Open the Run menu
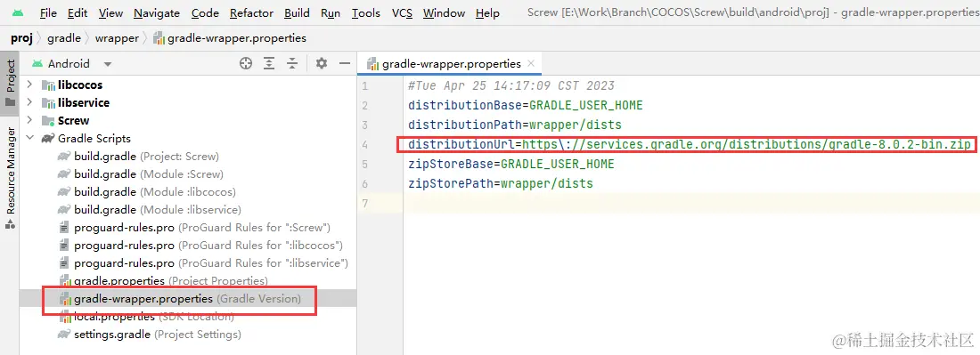 pos(331,12)
